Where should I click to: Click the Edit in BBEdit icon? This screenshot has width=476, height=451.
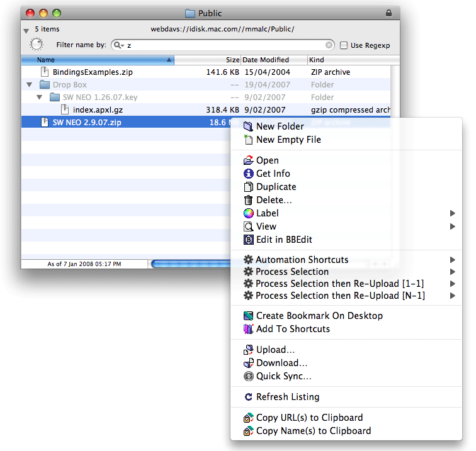pyautogui.click(x=248, y=240)
